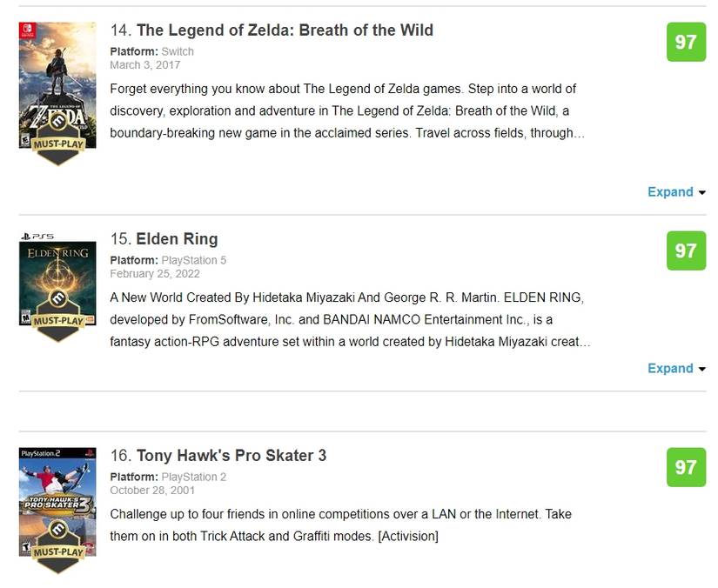Click the PlayStation 2 logo on Tony Hawk's cover
Screen dimensions: 718x588
click(42, 453)
